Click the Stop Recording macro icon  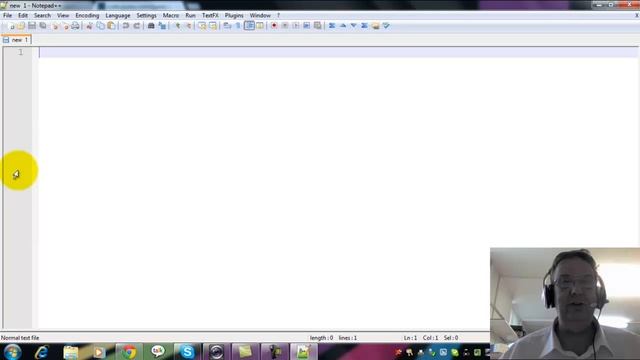click(x=285, y=26)
